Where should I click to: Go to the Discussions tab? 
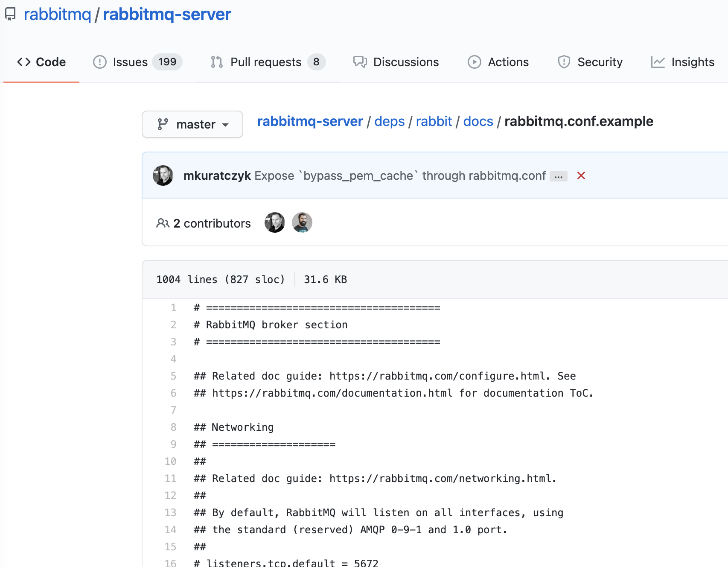pyautogui.click(x=396, y=62)
